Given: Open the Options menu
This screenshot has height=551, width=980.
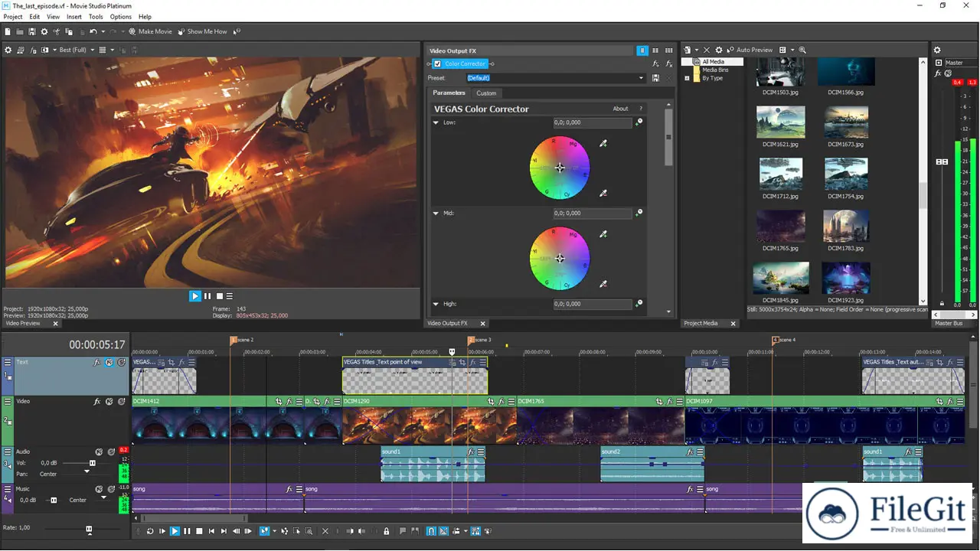Looking at the screenshot, I should pyautogui.click(x=121, y=16).
